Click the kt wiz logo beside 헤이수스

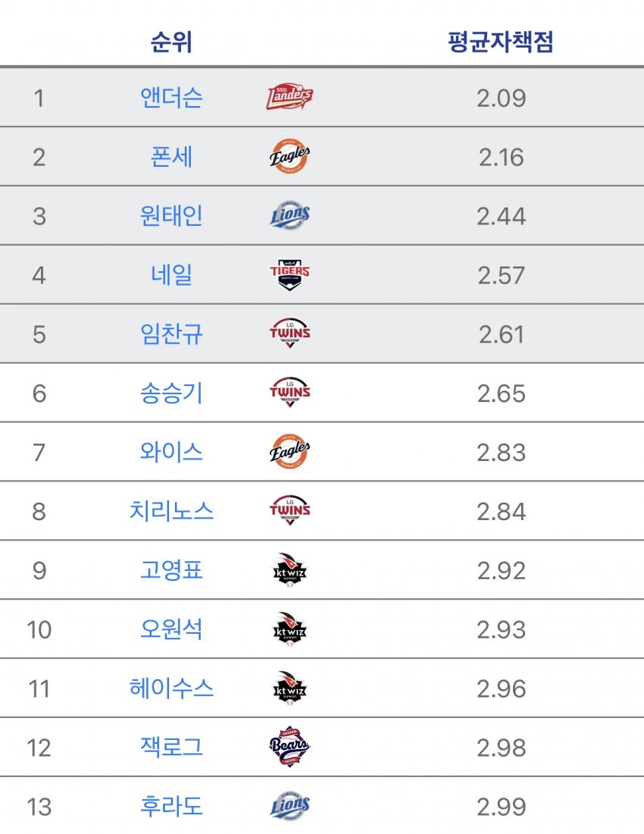coord(289,688)
